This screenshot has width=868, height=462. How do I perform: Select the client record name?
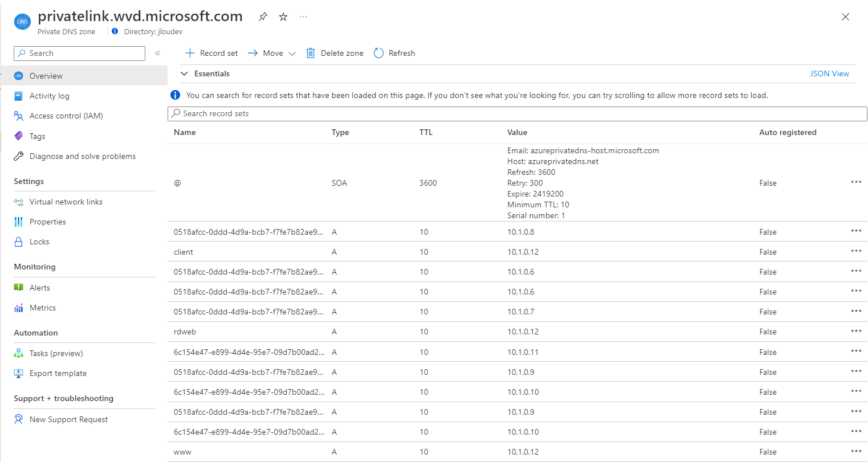coord(184,252)
